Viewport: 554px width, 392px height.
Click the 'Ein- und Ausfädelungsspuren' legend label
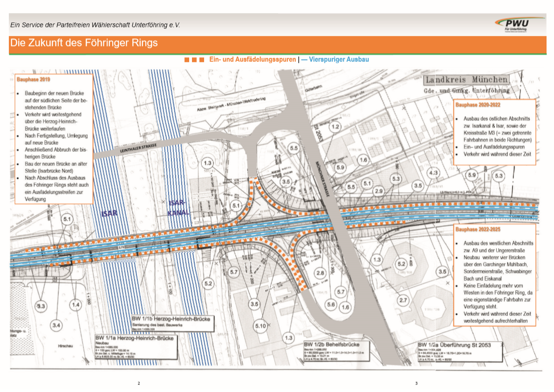point(253,60)
